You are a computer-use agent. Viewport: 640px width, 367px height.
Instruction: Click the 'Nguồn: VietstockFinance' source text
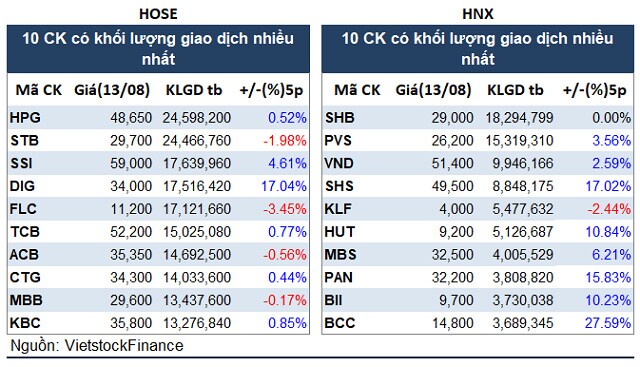coord(97,346)
